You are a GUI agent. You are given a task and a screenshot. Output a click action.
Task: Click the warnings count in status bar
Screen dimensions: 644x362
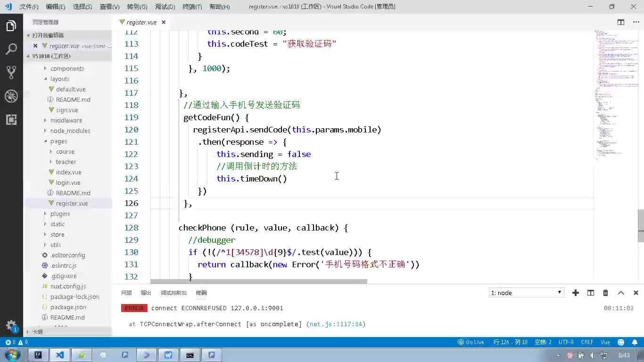point(23,342)
